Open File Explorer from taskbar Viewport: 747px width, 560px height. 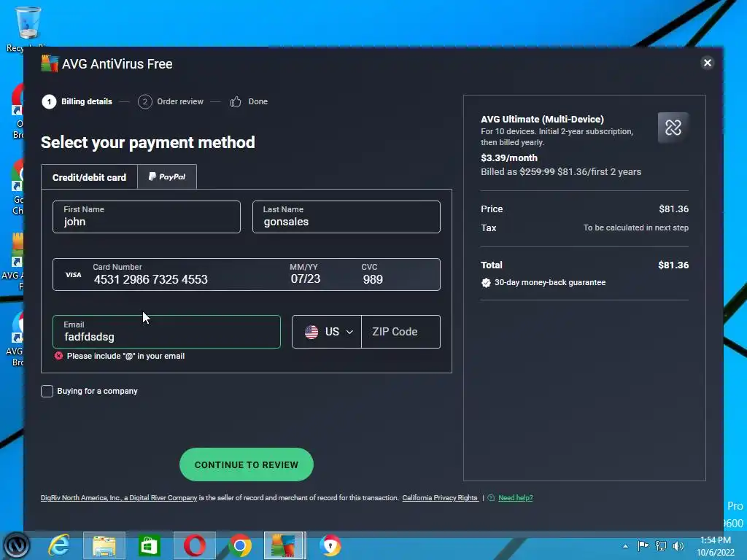(x=104, y=545)
